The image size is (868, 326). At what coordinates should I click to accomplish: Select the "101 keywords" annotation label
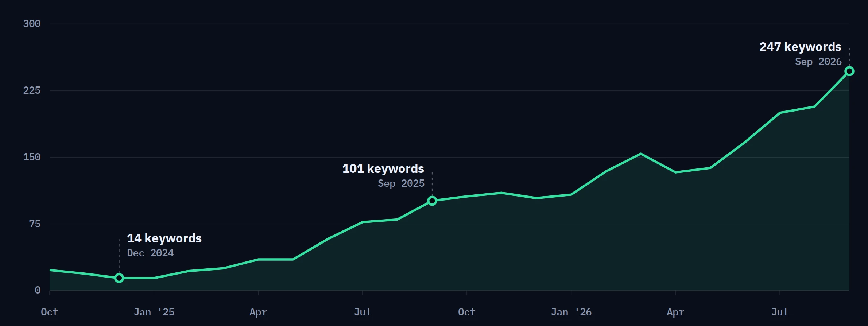(383, 168)
